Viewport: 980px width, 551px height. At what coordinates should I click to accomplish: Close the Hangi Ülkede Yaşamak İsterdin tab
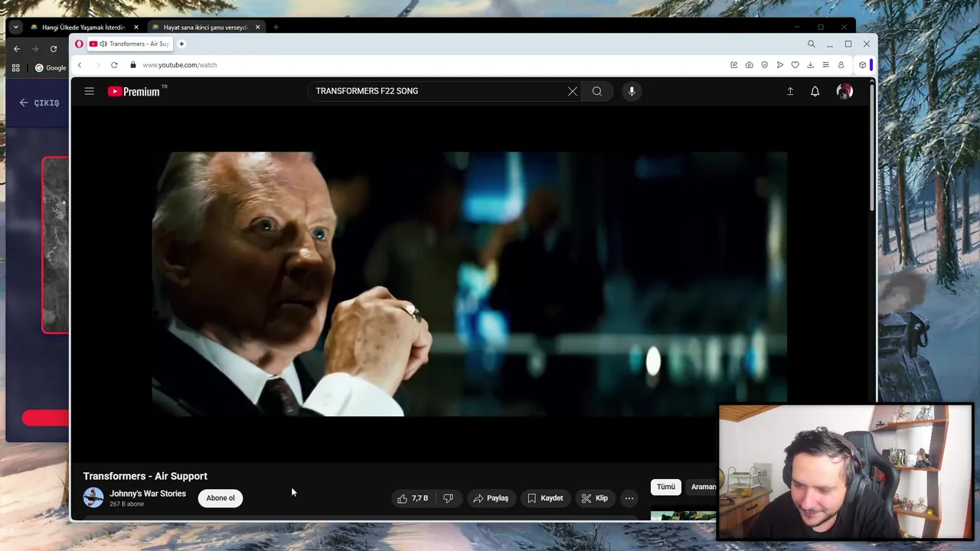pyautogui.click(x=136, y=28)
